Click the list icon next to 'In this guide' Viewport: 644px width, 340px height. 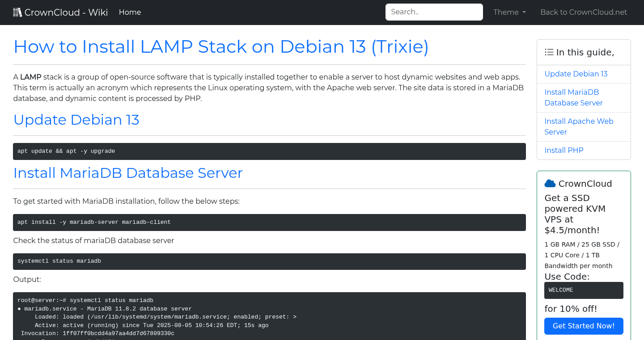coord(549,52)
